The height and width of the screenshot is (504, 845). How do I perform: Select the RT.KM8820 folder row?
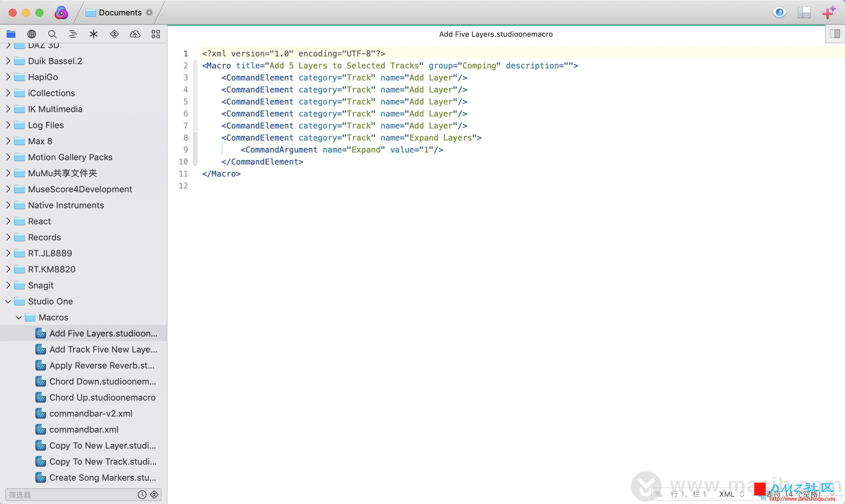pyautogui.click(x=83, y=269)
